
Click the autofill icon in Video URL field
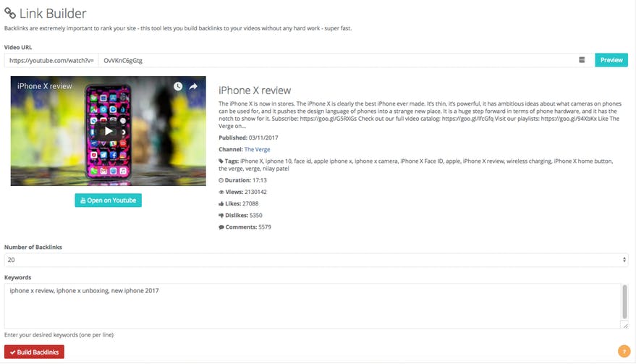pyautogui.click(x=582, y=60)
